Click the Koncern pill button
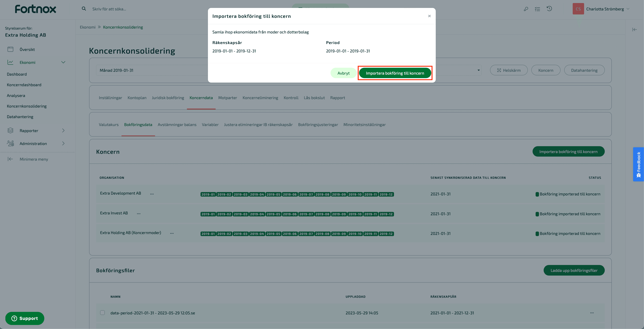The width and height of the screenshot is (644, 329). tap(546, 70)
